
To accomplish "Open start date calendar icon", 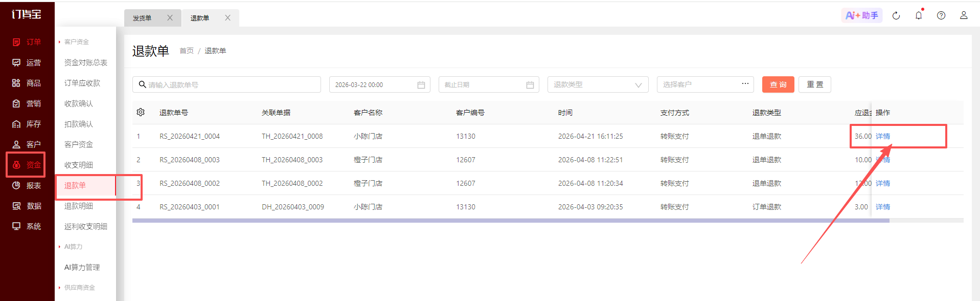I will point(421,85).
